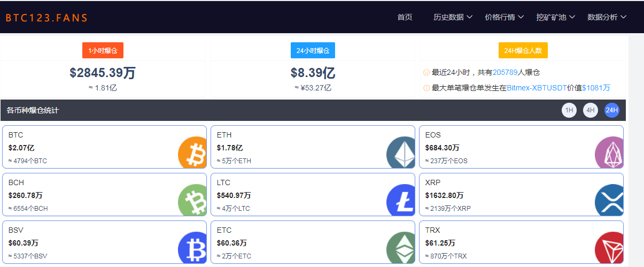The height and width of the screenshot is (267, 644).
Task: Select the 24H stats period
Action: (x=611, y=110)
